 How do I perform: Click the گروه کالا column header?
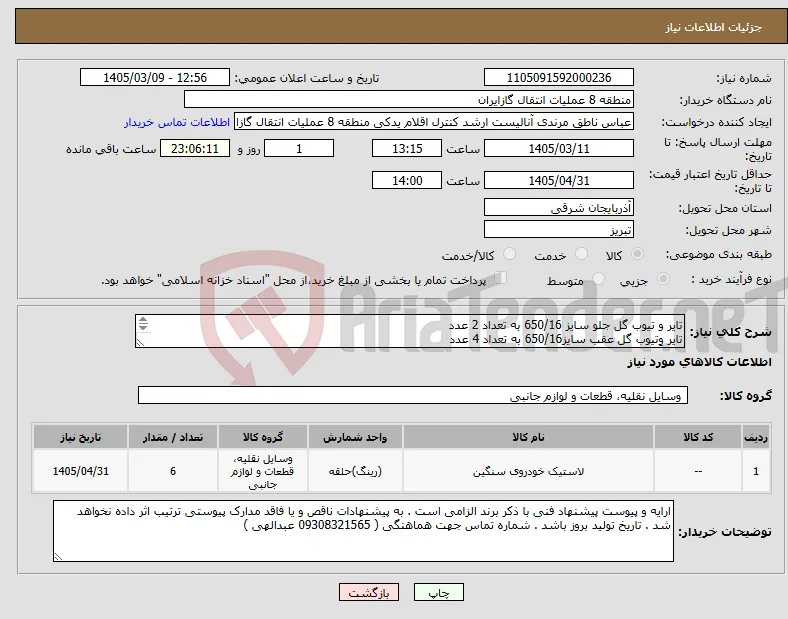(263, 437)
